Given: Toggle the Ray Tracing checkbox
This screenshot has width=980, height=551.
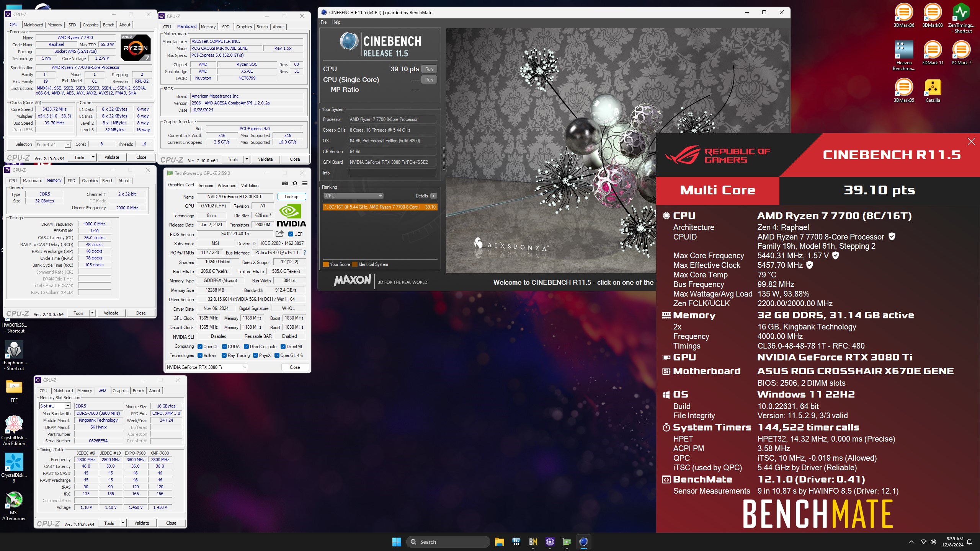Looking at the screenshot, I should (x=224, y=355).
